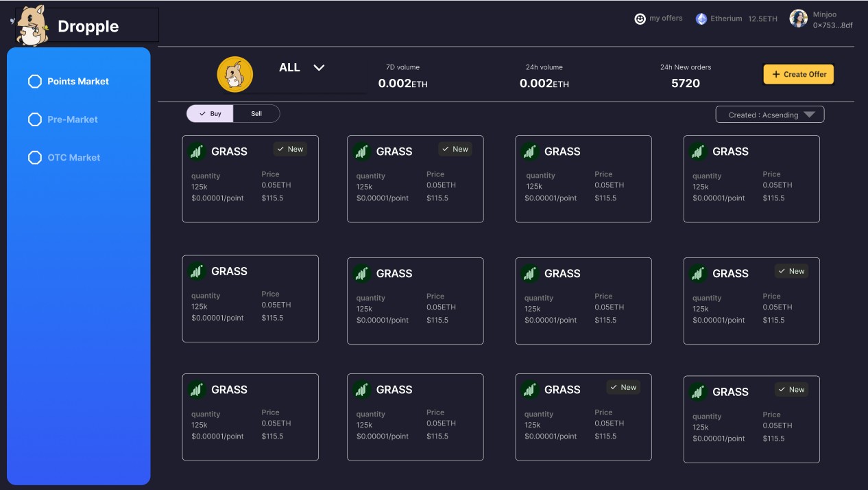Expand the ALL collection dropdown chevron
868x490 pixels.
[x=319, y=67]
